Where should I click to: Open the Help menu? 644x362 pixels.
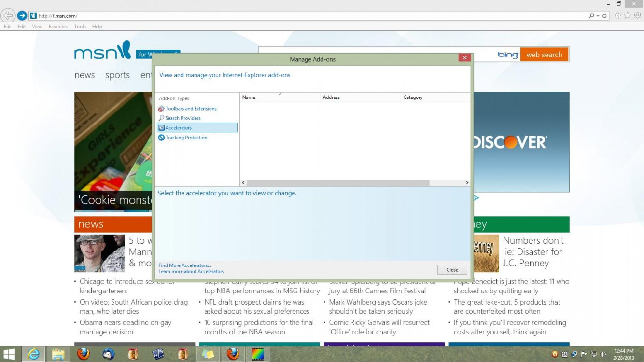pos(97,27)
